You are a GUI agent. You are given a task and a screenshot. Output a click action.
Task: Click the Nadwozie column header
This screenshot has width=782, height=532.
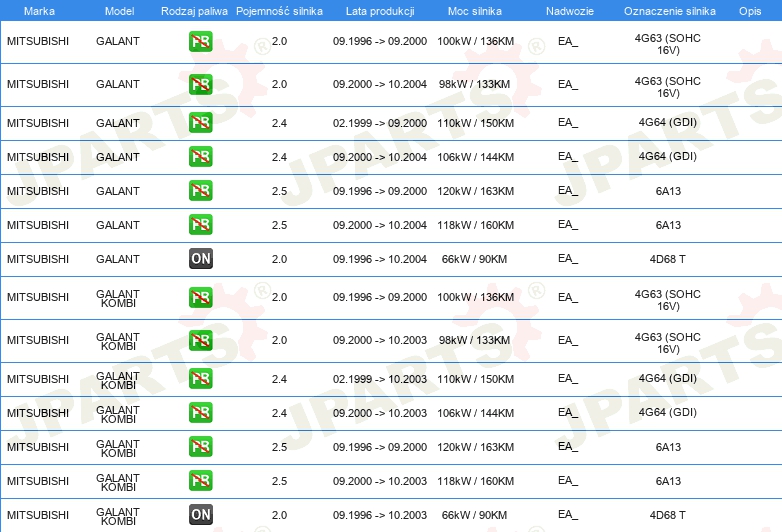570,11
